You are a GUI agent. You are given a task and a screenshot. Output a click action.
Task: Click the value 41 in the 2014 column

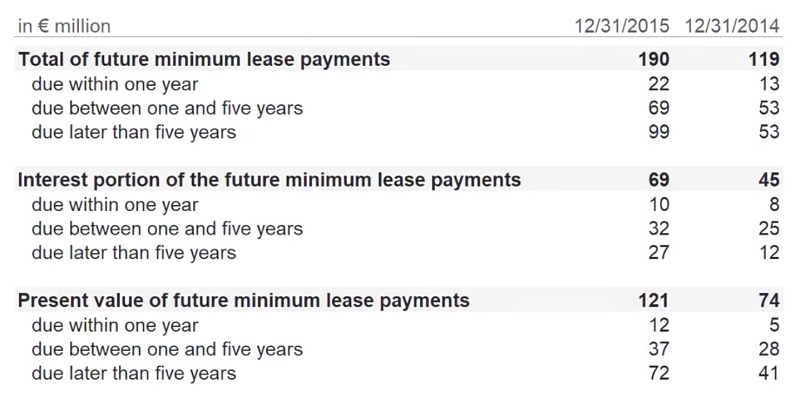(768, 373)
